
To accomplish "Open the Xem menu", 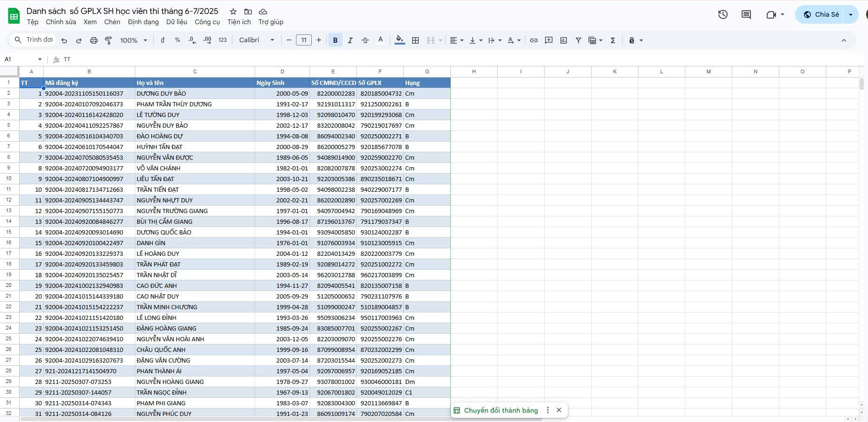I will click(90, 22).
